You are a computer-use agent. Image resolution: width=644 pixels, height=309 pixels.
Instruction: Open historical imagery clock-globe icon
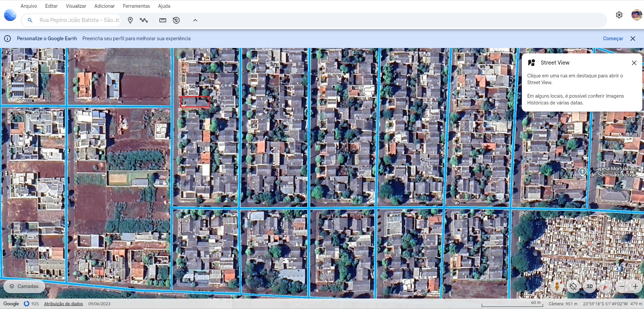point(176,20)
